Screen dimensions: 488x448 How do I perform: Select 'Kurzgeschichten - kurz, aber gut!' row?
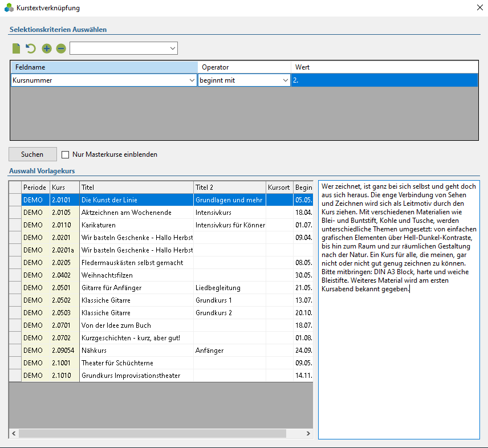[161, 338]
